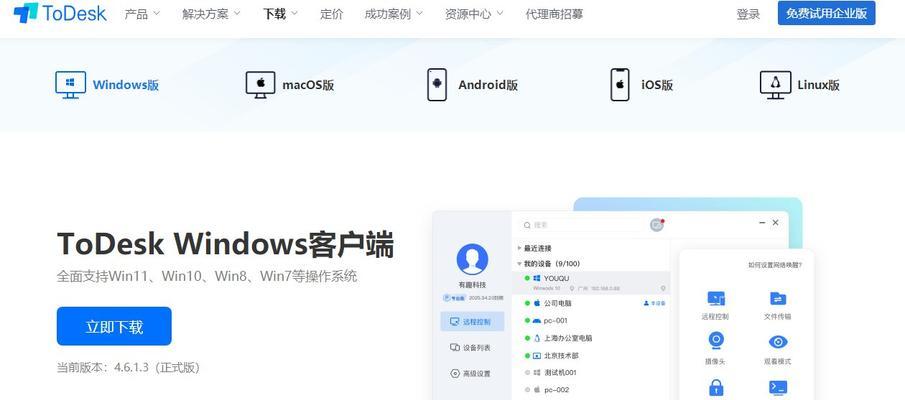905x400 pixels.
Task: Expand the 资源中心 dropdown menu
Action: coord(474,14)
